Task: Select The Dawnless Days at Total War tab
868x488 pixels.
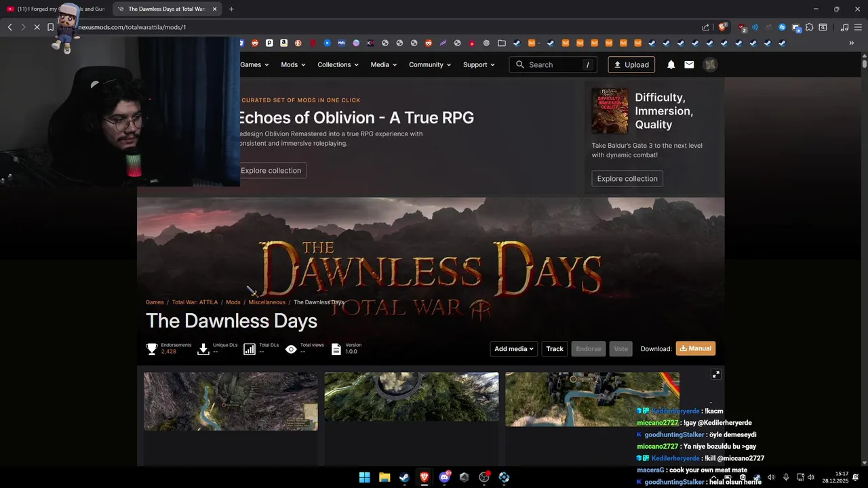Action: tap(166, 9)
